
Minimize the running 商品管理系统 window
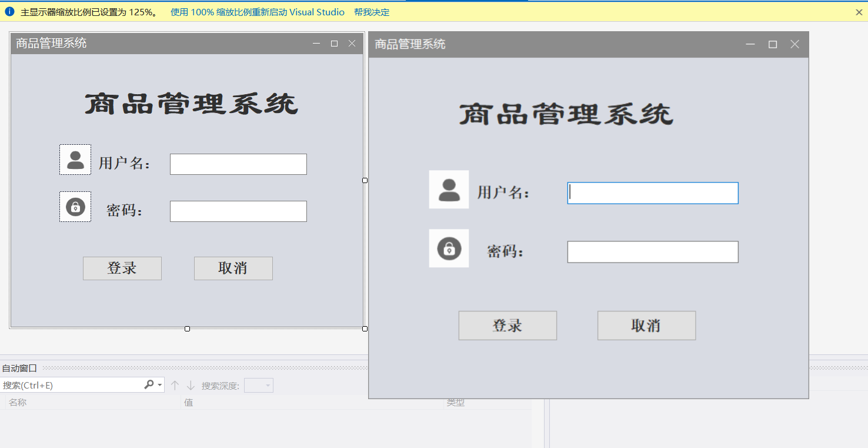pos(750,44)
